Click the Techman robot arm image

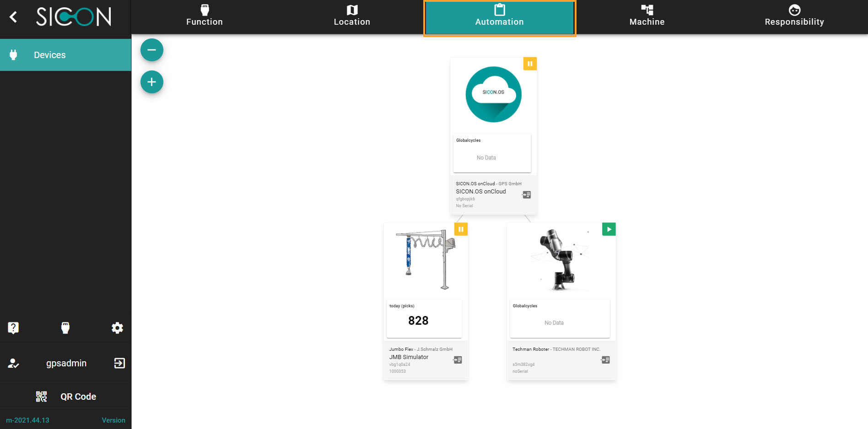[x=558, y=260]
